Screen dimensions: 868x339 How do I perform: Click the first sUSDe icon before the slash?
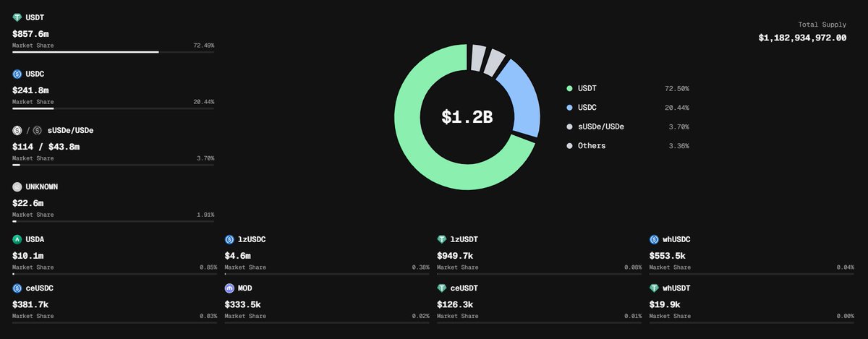point(17,130)
